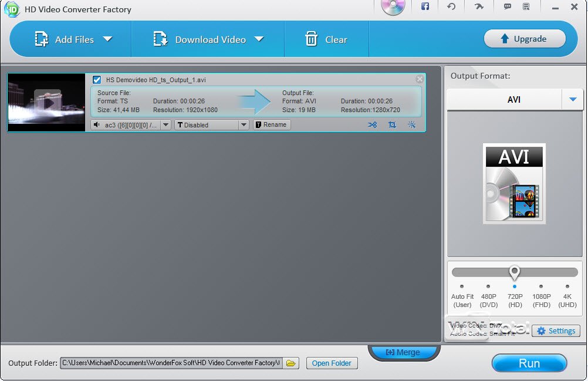
Task: Click the output Resolution:1280x720 text
Action: tap(370, 110)
